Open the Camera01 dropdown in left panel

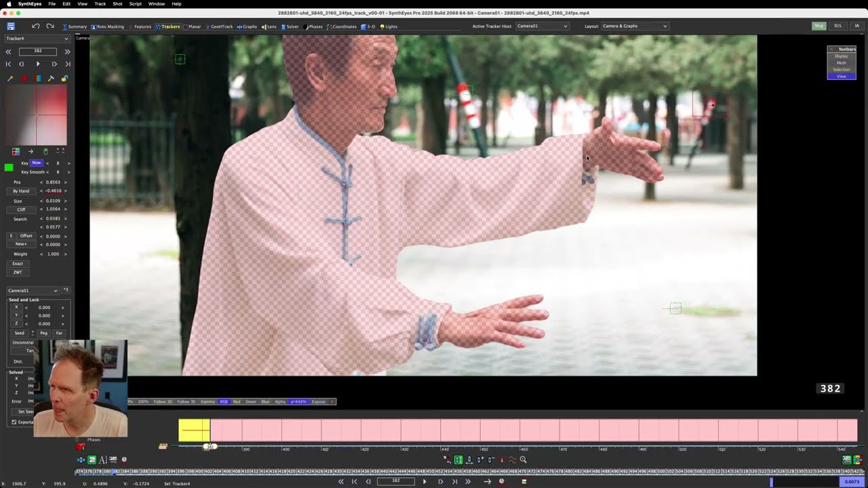pyautogui.click(x=33, y=291)
